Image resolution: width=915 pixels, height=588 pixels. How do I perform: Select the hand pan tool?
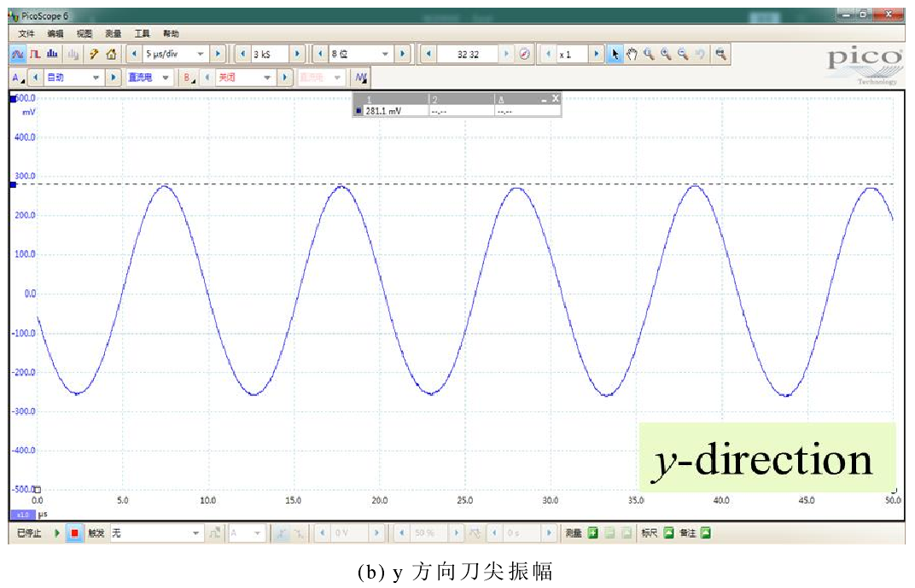click(x=632, y=54)
